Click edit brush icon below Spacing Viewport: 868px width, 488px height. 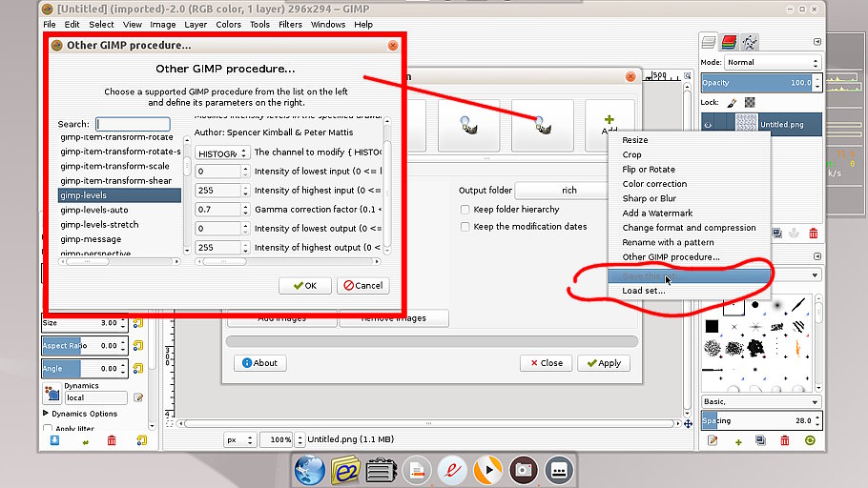(x=713, y=440)
